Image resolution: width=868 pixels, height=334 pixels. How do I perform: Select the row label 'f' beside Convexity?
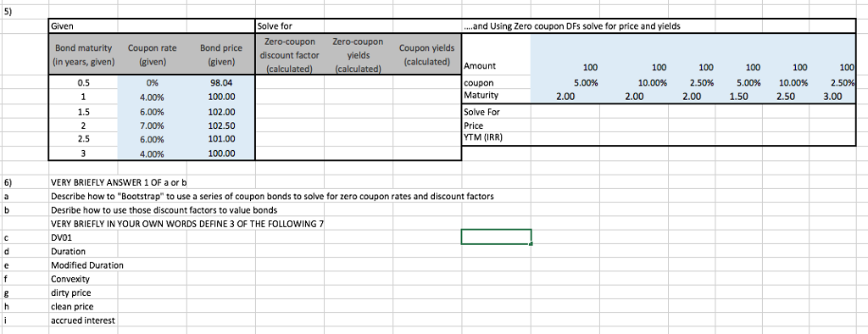tap(25, 279)
